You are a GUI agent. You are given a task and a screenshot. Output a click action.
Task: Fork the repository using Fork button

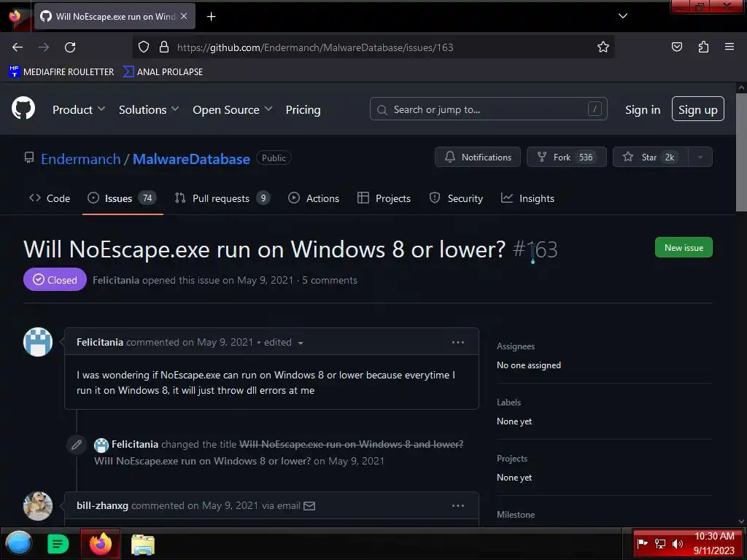coord(566,157)
